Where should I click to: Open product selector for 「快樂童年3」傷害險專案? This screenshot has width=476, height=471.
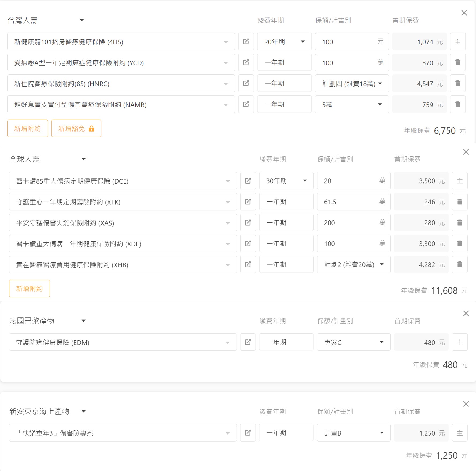(123, 432)
